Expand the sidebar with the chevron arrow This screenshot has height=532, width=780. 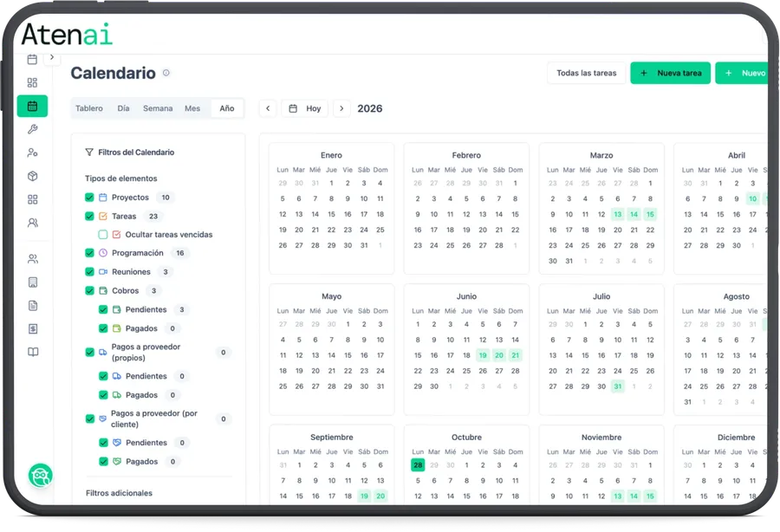[52, 57]
